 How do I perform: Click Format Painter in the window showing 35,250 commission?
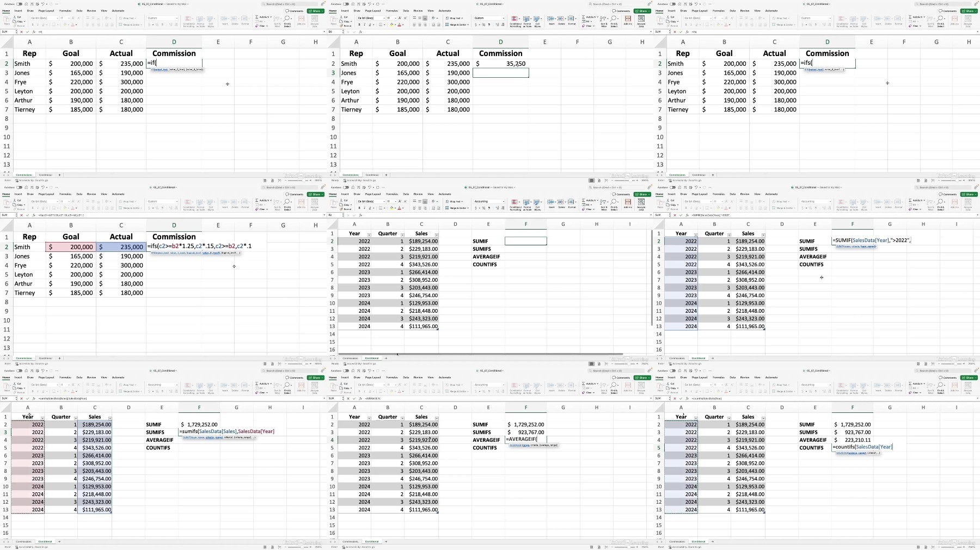346,26
